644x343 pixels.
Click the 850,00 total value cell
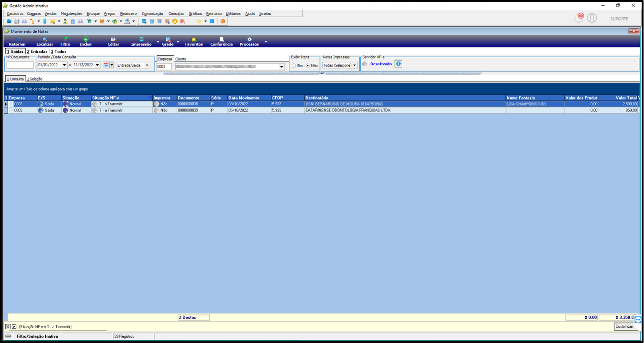[x=618, y=110]
